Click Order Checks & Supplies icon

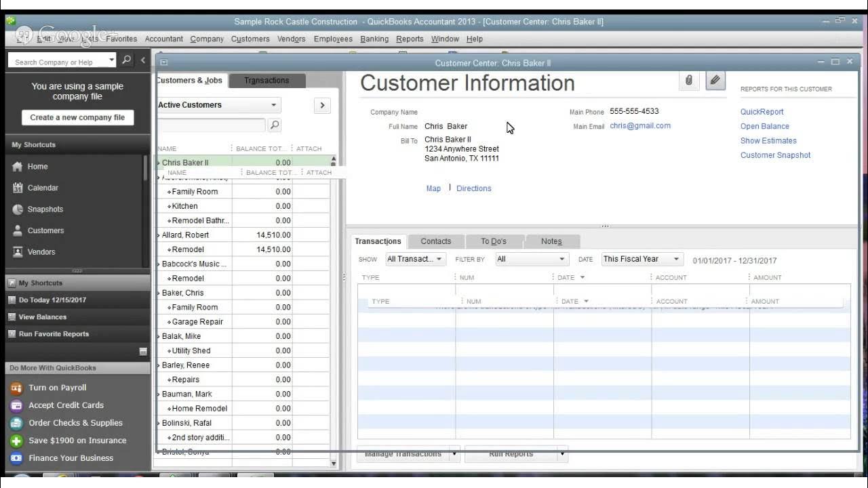click(17, 423)
